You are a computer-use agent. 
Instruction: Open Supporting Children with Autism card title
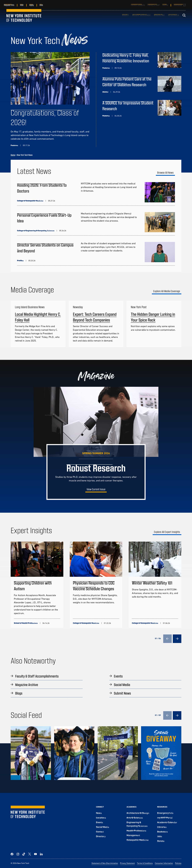(33, 586)
